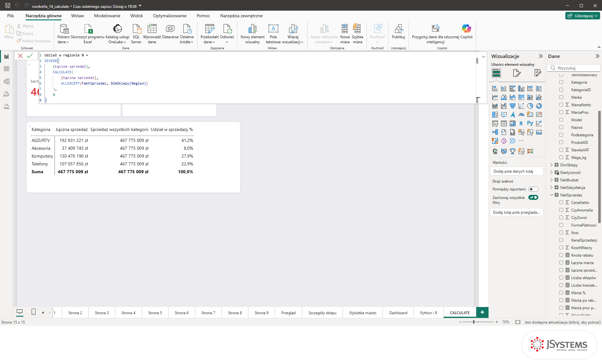Click the Szybka miara ribbon icon
Viewport: 602px width, 364px height.
click(357, 34)
